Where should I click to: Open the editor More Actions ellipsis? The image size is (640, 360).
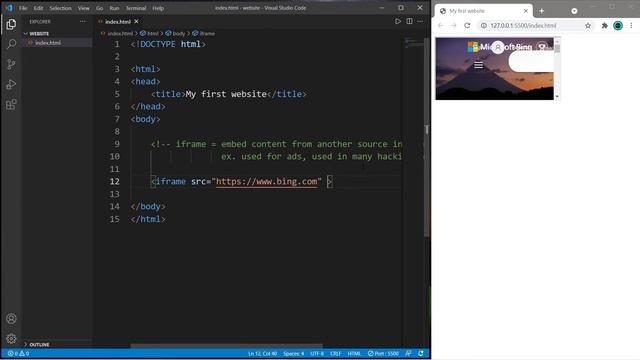[x=420, y=21]
